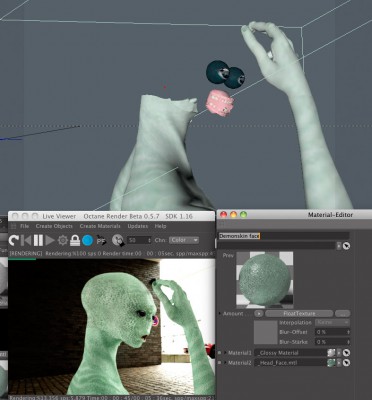Expand the Amount disclosure triangle
The height and width of the screenshot is (400, 372).
coord(219,314)
